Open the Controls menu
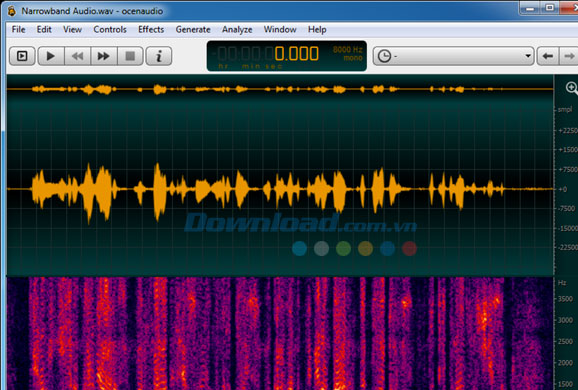The height and width of the screenshot is (390, 578). click(x=110, y=29)
